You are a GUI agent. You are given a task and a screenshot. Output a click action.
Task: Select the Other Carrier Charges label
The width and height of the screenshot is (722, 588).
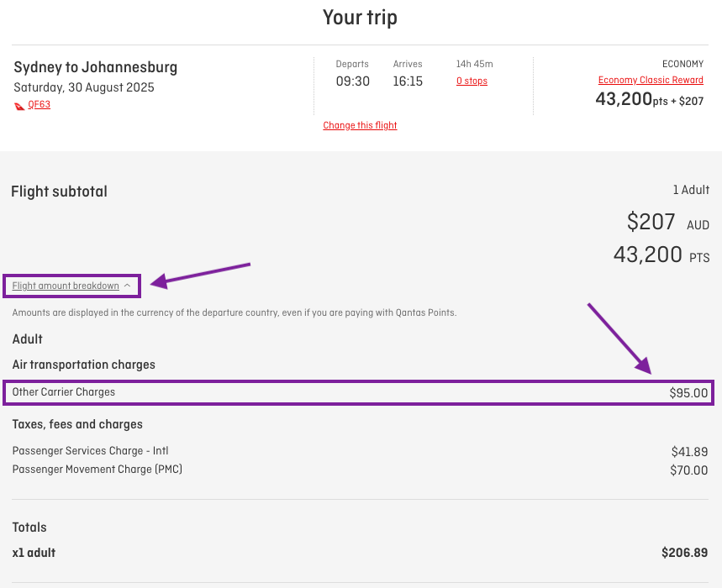[64, 392]
